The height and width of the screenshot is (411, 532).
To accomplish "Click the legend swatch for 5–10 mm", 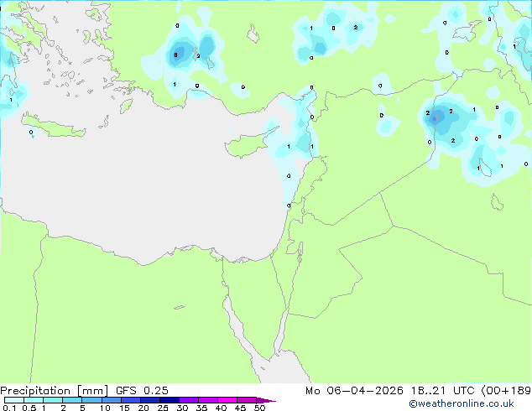I will (x=91, y=400).
